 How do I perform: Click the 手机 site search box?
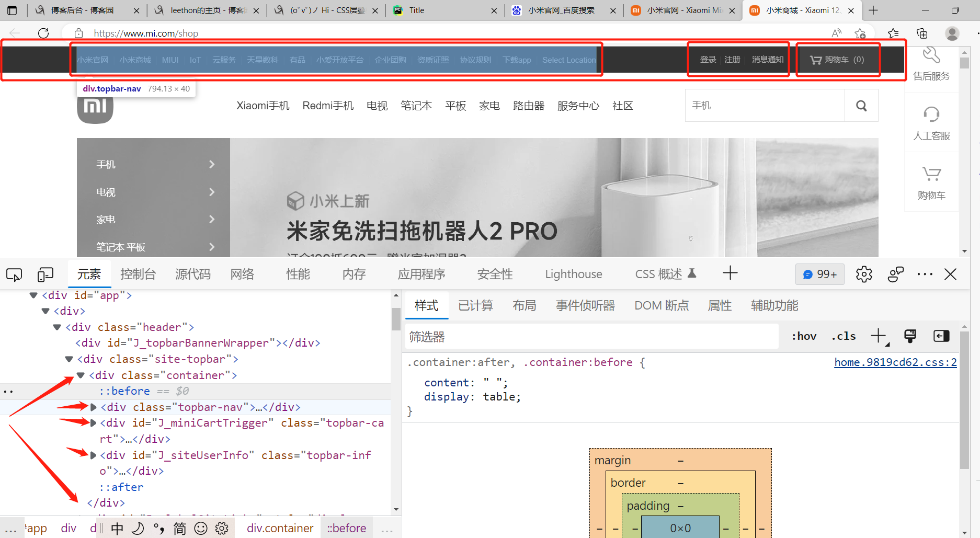[765, 106]
